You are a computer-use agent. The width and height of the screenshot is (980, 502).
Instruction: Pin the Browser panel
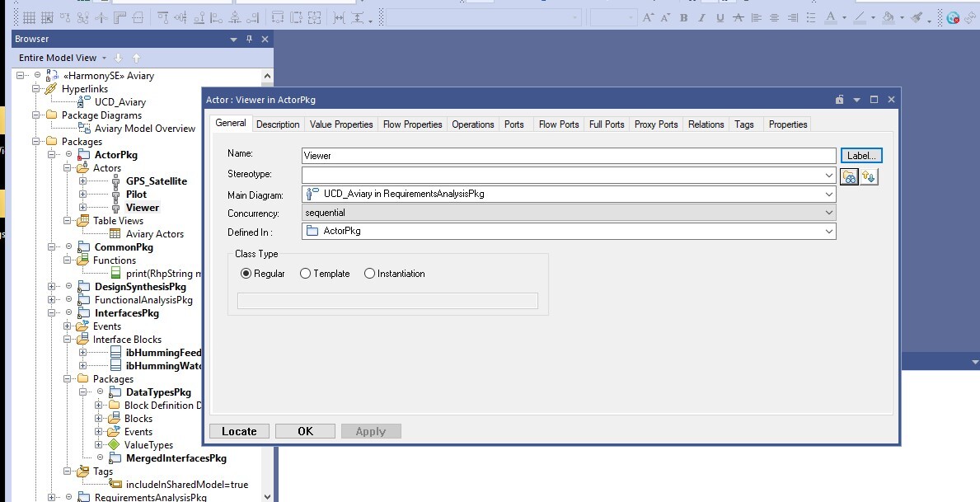[x=250, y=39]
